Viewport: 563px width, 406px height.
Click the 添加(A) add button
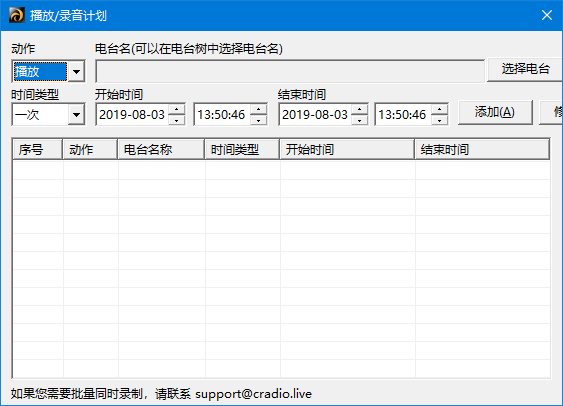pos(495,112)
